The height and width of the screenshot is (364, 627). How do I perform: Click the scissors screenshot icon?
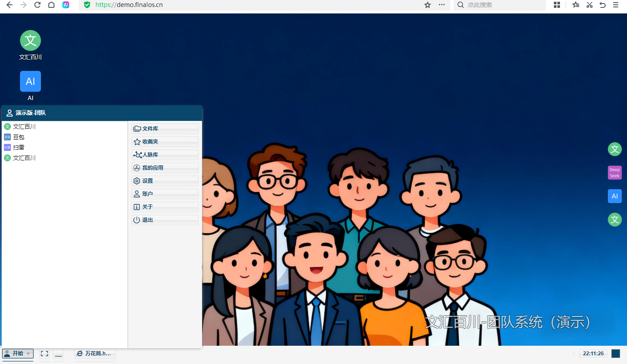[590, 5]
